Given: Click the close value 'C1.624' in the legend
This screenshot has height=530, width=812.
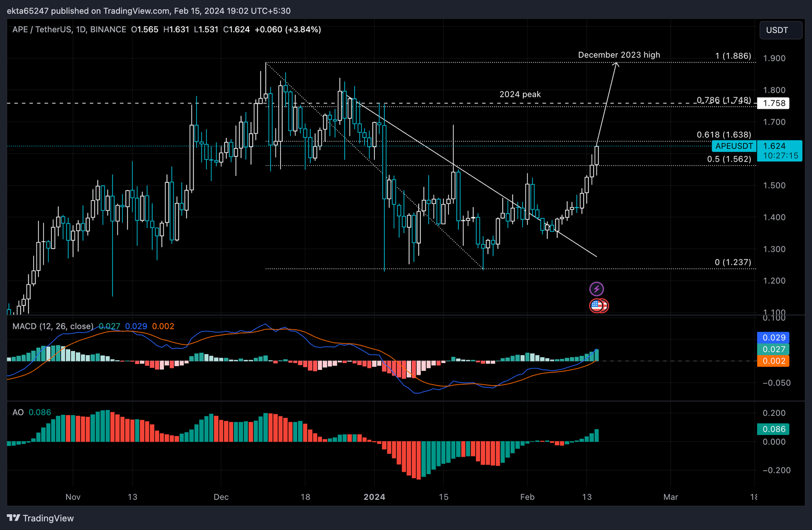Looking at the screenshot, I should tap(236, 30).
